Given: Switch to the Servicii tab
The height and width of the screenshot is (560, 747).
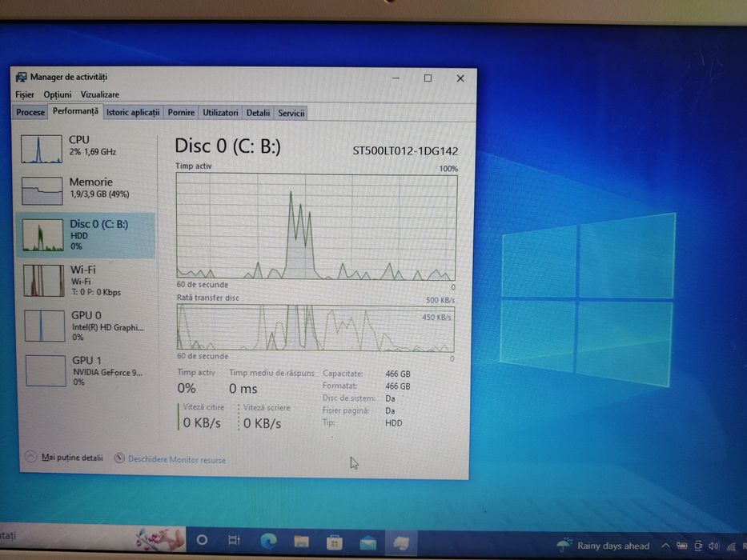Looking at the screenshot, I should point(291,114).
